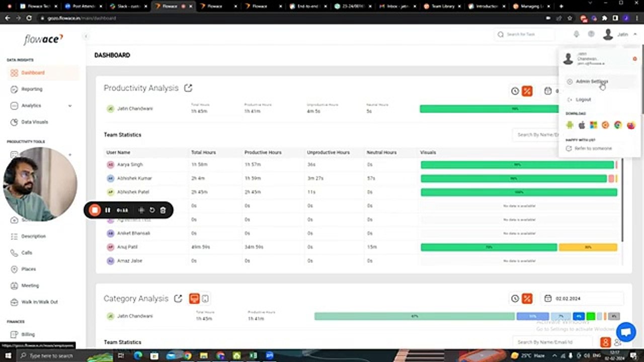This screenshot has height=362, width=644.
Task: Go to Calls
Action: [x=27, y=253]
